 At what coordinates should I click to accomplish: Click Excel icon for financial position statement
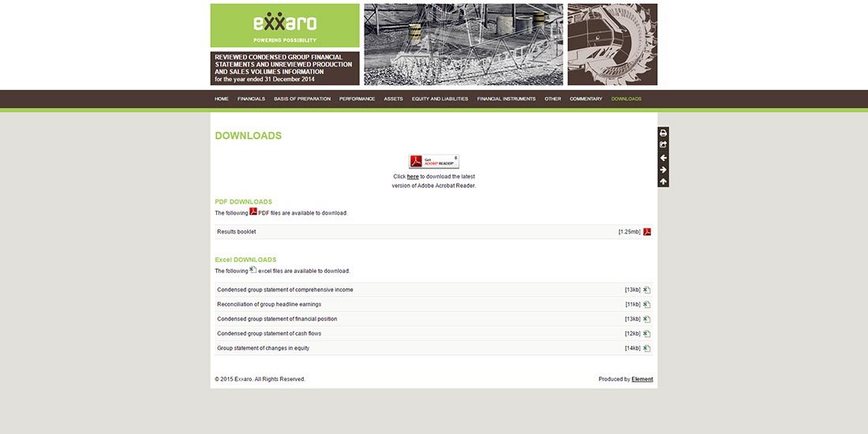click(646, 319)
